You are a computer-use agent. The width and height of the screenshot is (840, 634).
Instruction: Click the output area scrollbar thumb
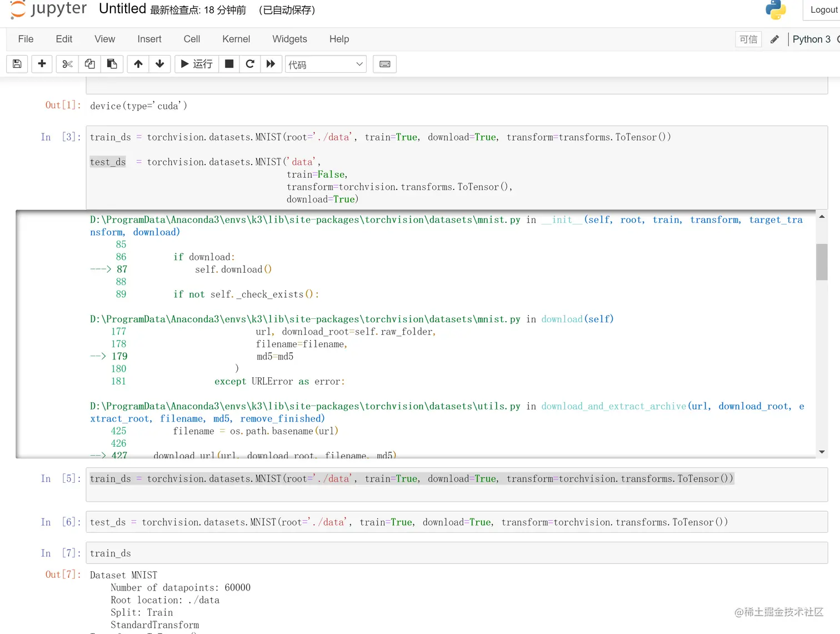click(x=822, y=262)
